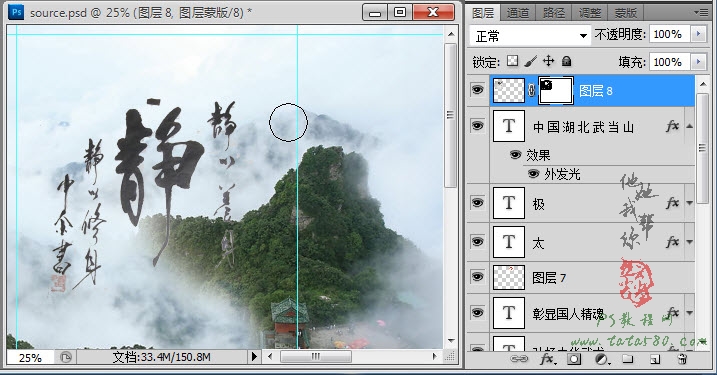Hide the 太 text layer

(x=477, y=241)
